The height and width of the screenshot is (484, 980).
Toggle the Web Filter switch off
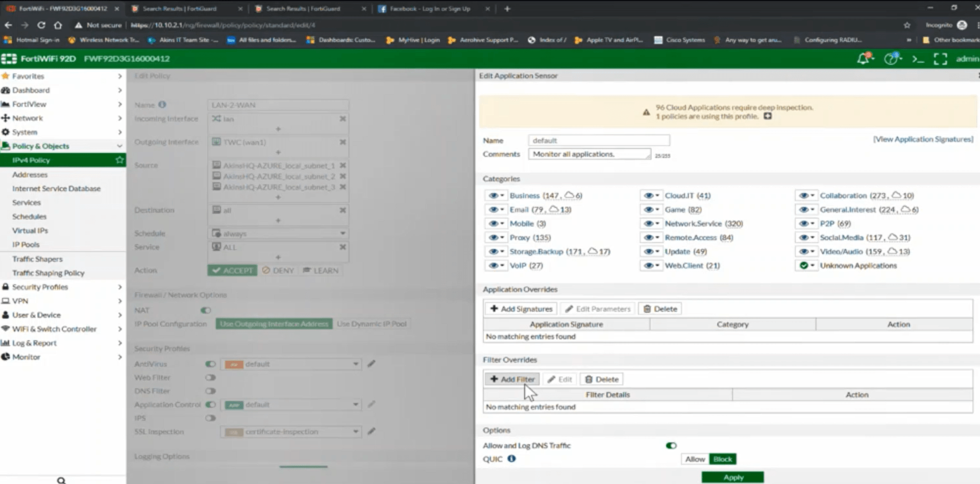[210, 377]
